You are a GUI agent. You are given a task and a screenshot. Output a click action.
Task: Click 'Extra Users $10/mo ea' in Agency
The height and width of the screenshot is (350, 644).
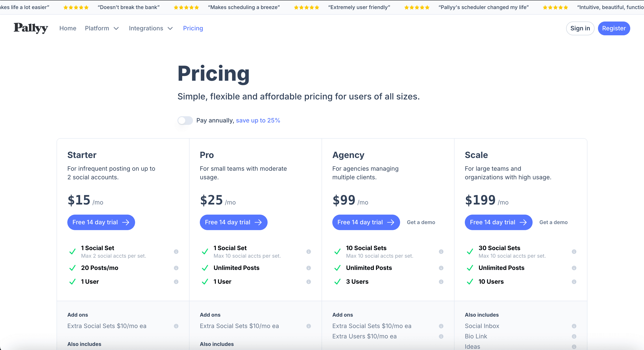coord(365,336)
